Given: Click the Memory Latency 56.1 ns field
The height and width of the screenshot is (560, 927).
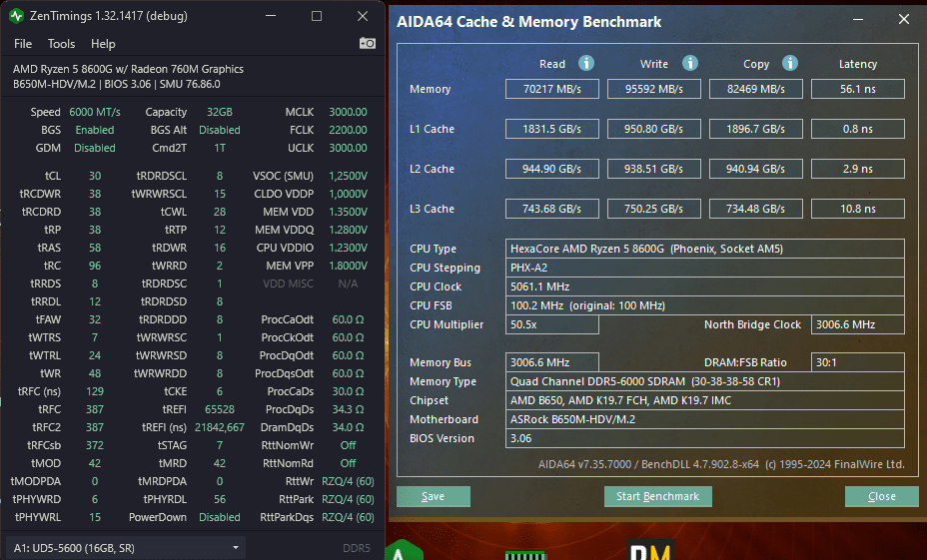Looking at the screenshot, I should [x=858, y=89].
